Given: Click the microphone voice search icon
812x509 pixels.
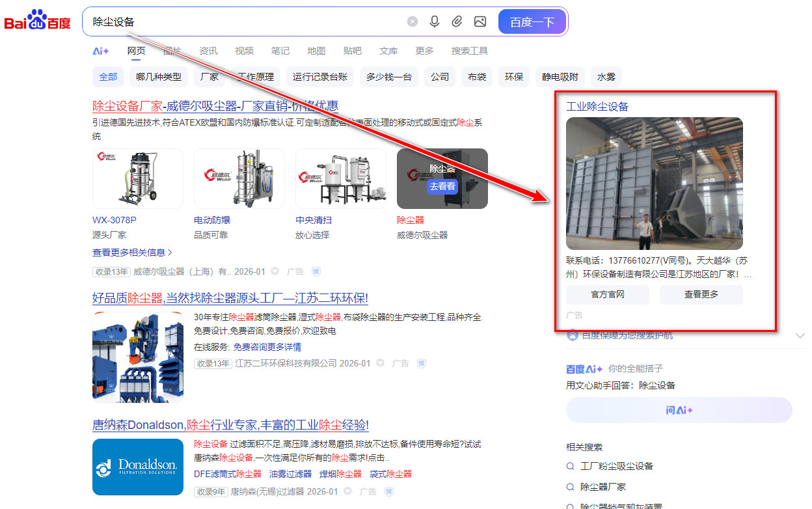Looking at the screenshot, I should [433, 21].
